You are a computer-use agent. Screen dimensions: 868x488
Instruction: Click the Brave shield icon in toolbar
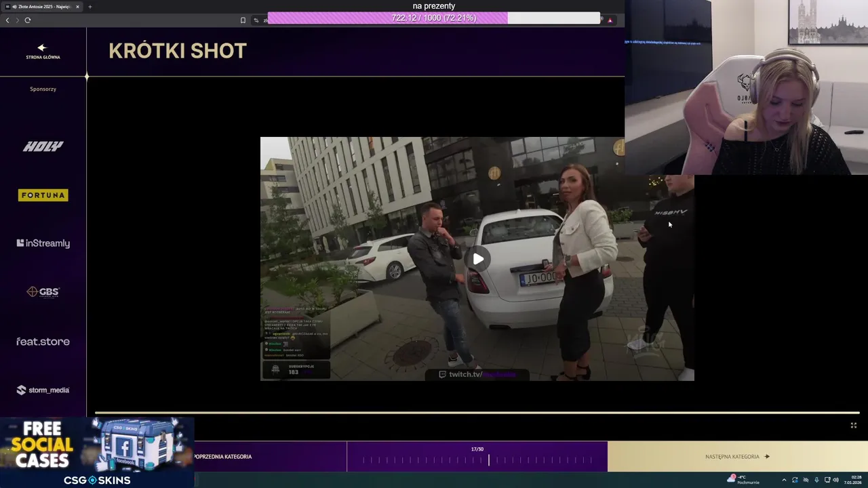(610, 20)
